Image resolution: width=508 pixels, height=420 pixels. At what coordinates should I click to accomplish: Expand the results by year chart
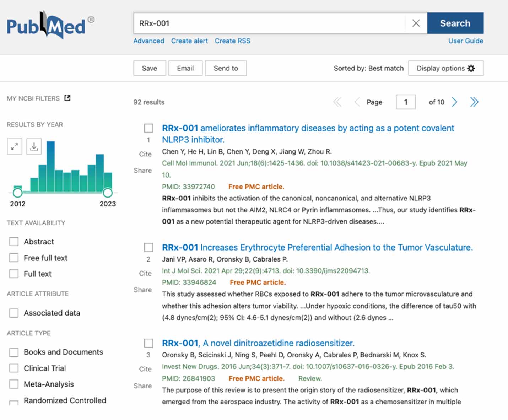15,146
